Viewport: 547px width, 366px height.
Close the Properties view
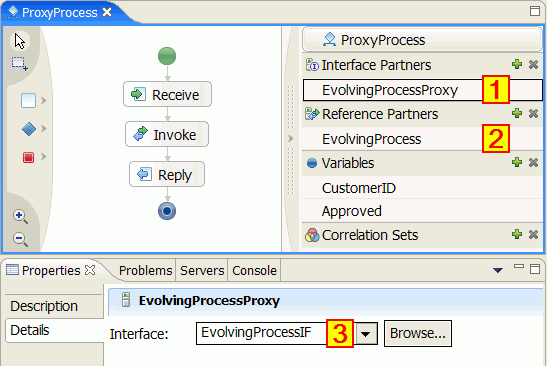pos(90,270)
